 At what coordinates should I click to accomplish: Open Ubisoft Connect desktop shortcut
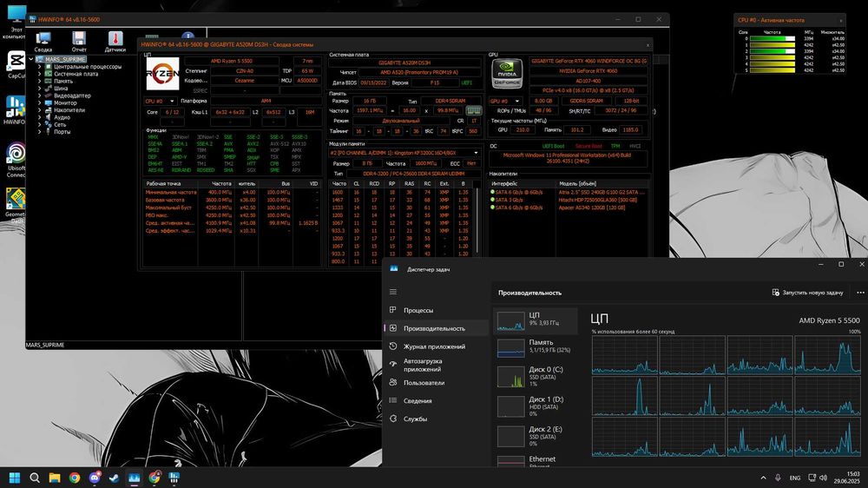click(x=16, y=160)
